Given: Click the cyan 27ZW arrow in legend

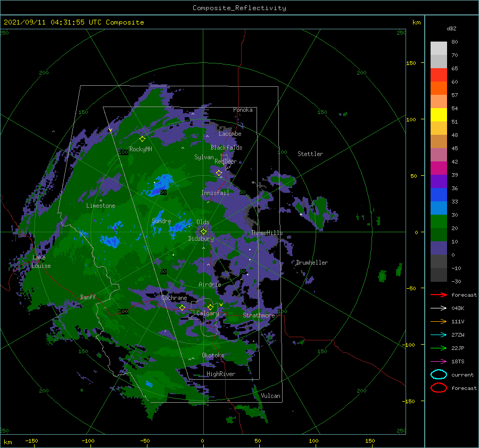Looking at the screenshot, I should tap(439, 335).
